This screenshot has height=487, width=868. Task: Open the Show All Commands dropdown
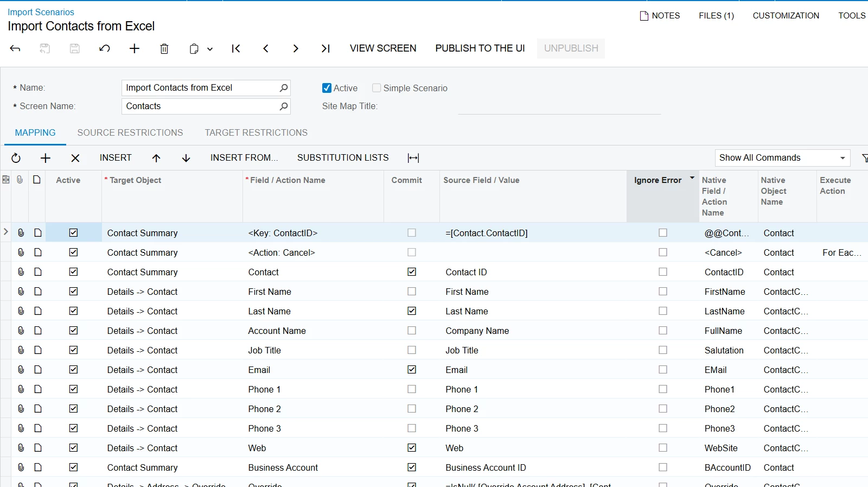pos(783,158)
